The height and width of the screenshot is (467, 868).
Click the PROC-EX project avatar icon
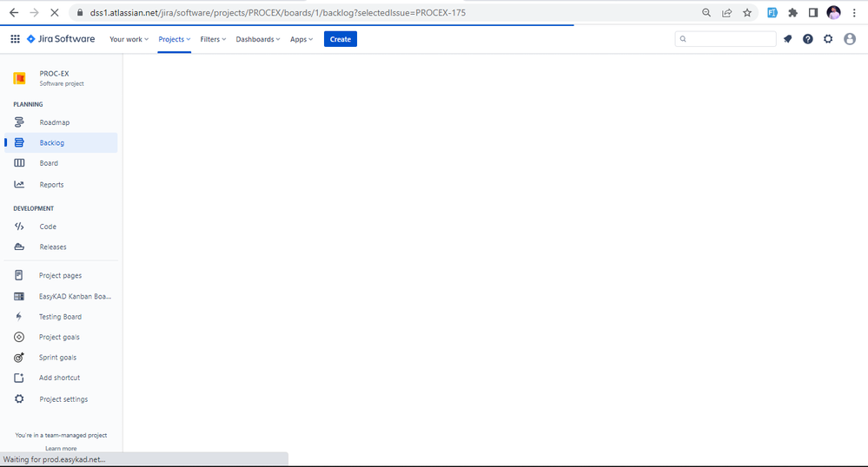coord(19,78)
